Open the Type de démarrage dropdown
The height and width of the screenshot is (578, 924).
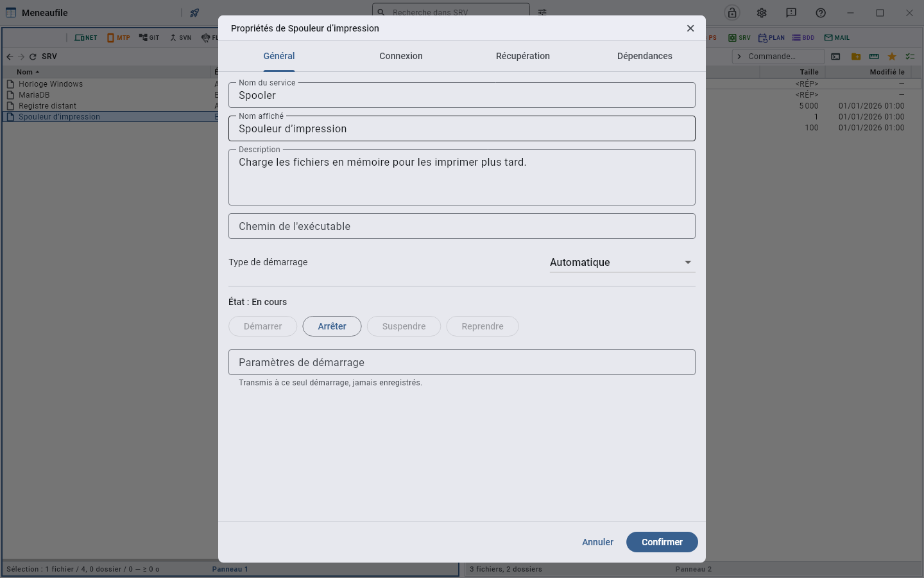(622, 262)
